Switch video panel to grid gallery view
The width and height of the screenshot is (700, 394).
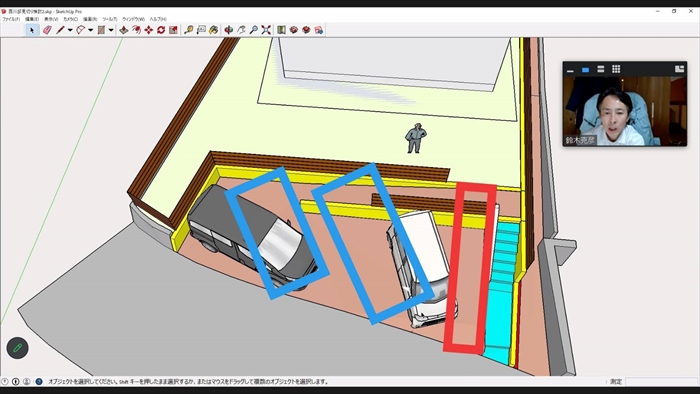click(616, 69)
